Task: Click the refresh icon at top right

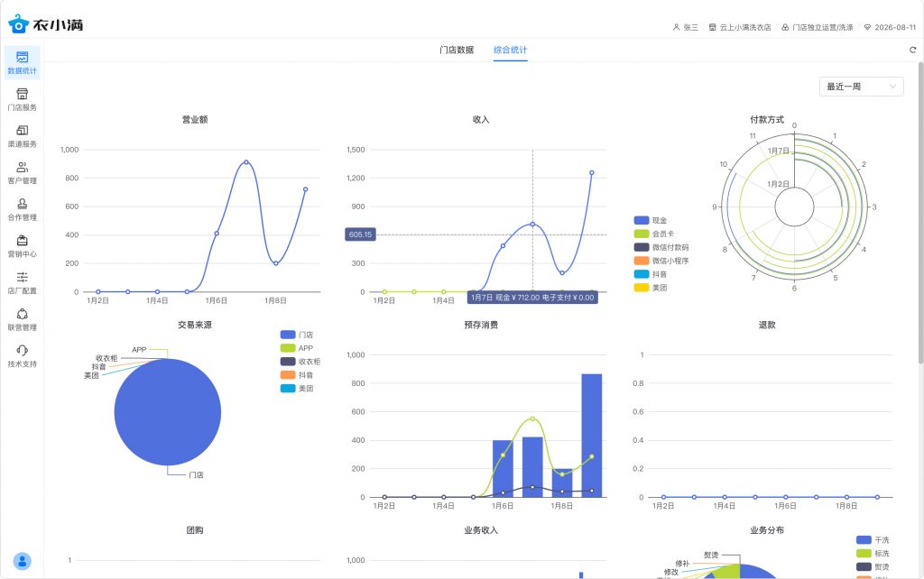Action: pos(912,50)
